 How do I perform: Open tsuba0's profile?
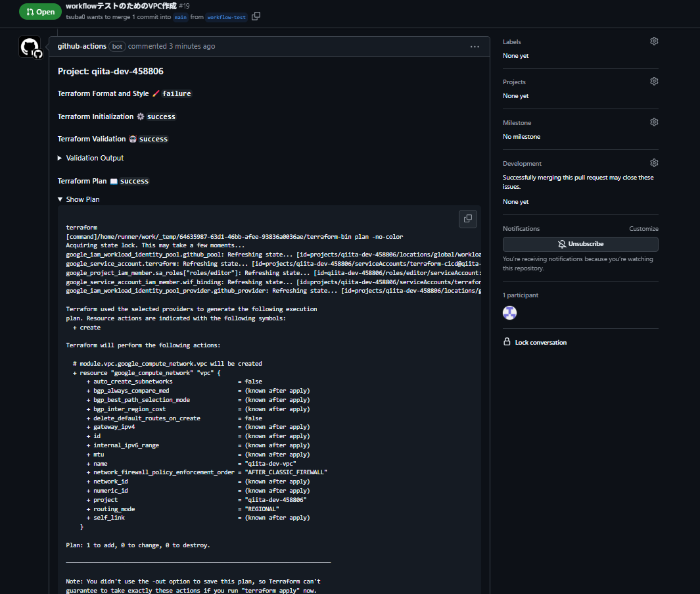click(x=74, y=17)
